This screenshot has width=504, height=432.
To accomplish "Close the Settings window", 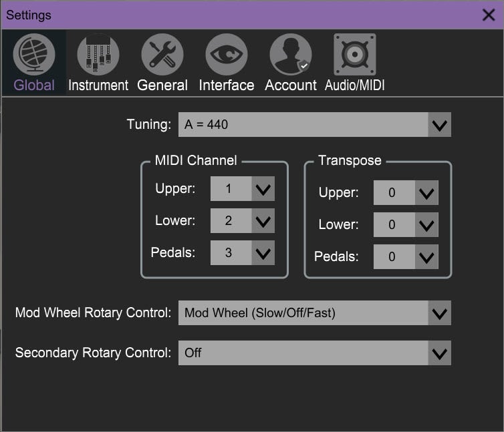I will click(x=489, y=15).
